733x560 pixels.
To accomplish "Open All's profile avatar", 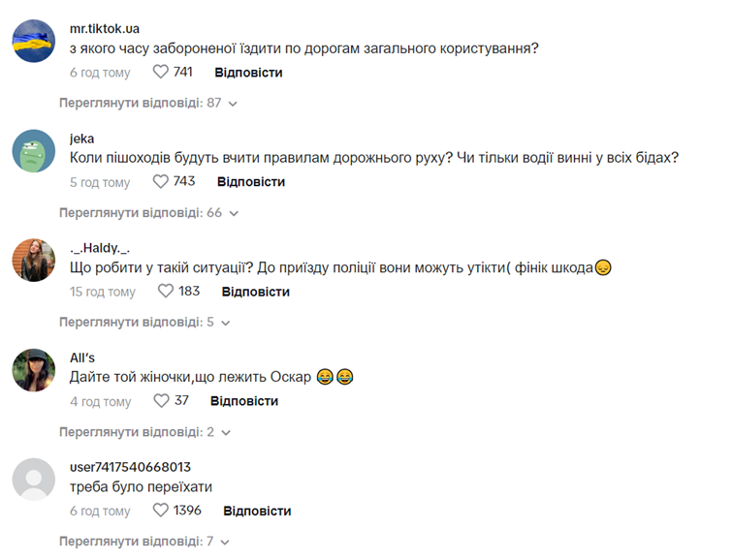I will coord(34,369).
